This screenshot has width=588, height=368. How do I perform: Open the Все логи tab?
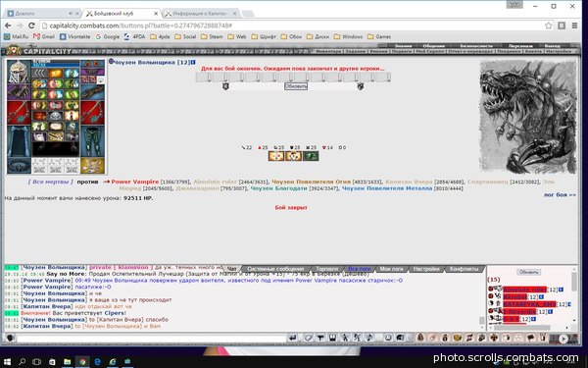click(360, 269)
